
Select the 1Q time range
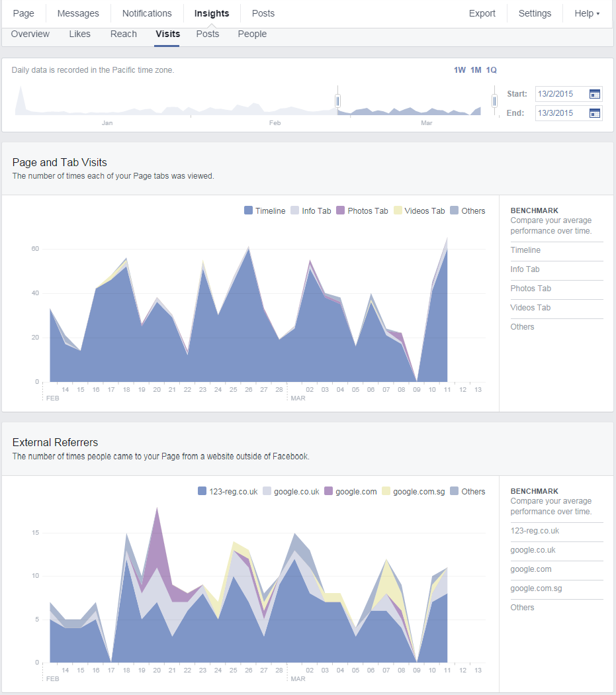(x=492, y=70)
